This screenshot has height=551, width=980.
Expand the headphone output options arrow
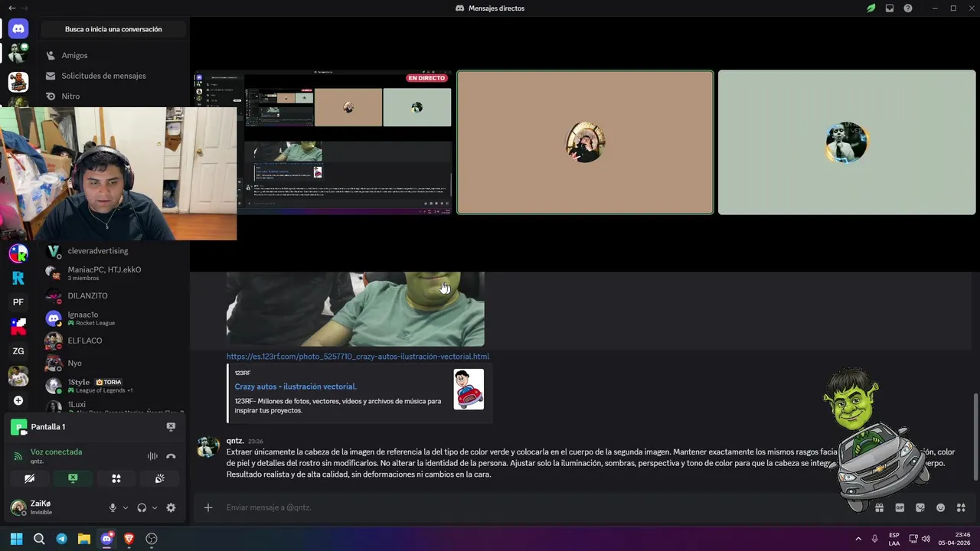[x=155, y=507]
